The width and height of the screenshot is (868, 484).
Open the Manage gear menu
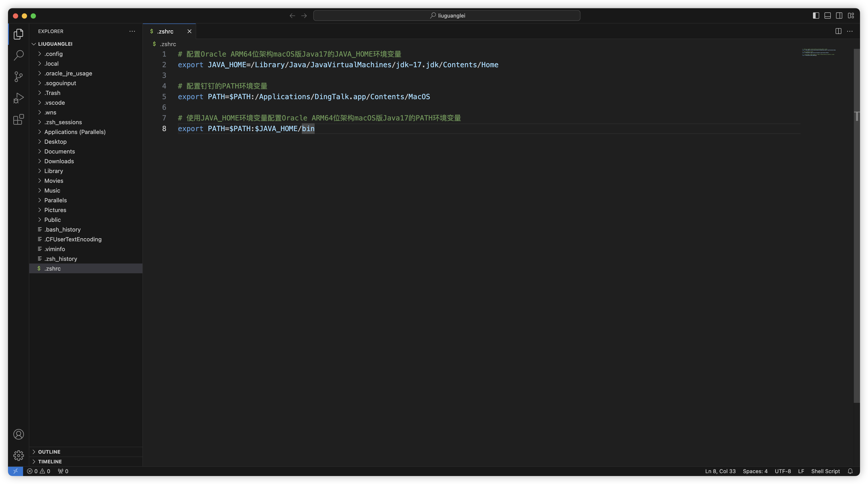[x=19, y=455]
